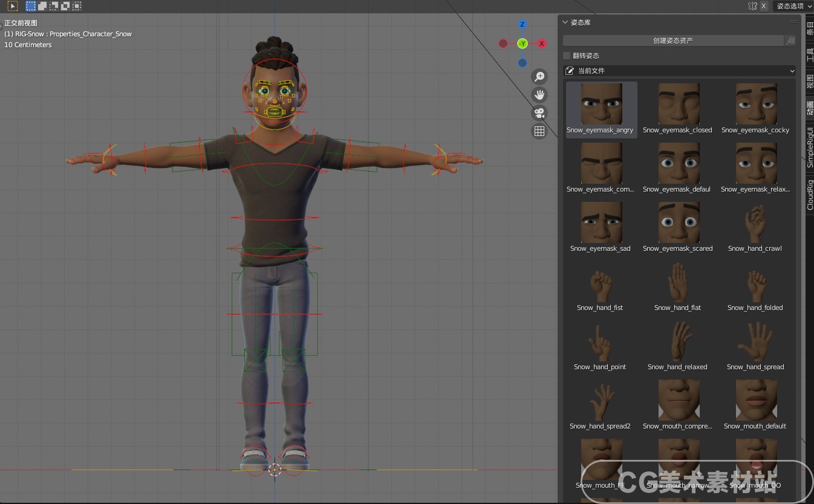The height and width of the screenshot is (504, 814).
Task: Click the Z axis on the navigation gizmo
Action: tap(522, 24)
